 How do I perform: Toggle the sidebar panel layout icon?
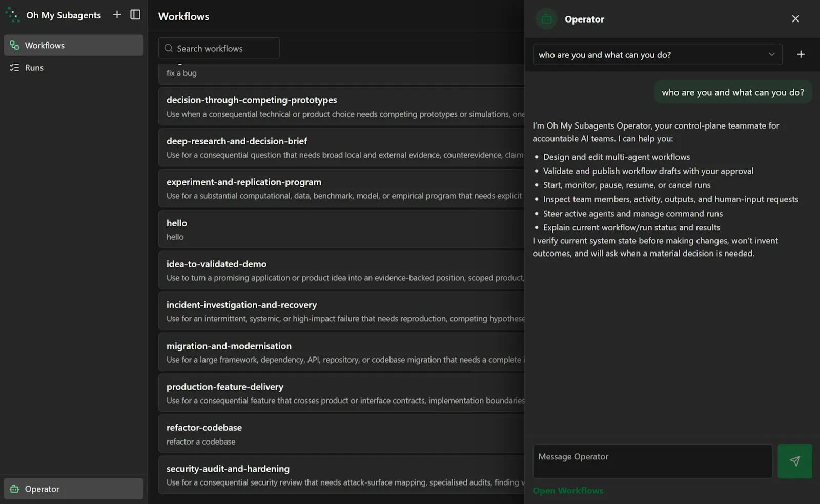135,15
